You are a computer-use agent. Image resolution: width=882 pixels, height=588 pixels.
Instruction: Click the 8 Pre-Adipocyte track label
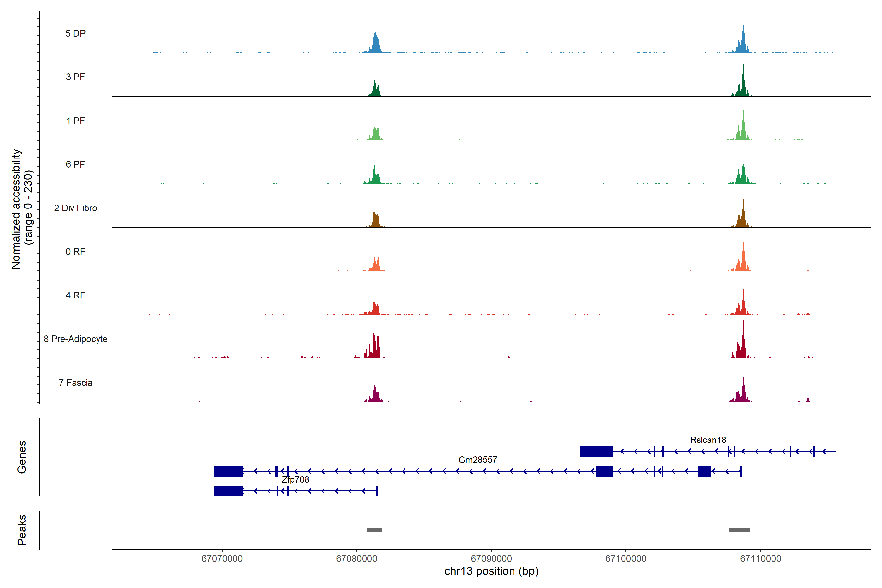[x=75, y=339]
